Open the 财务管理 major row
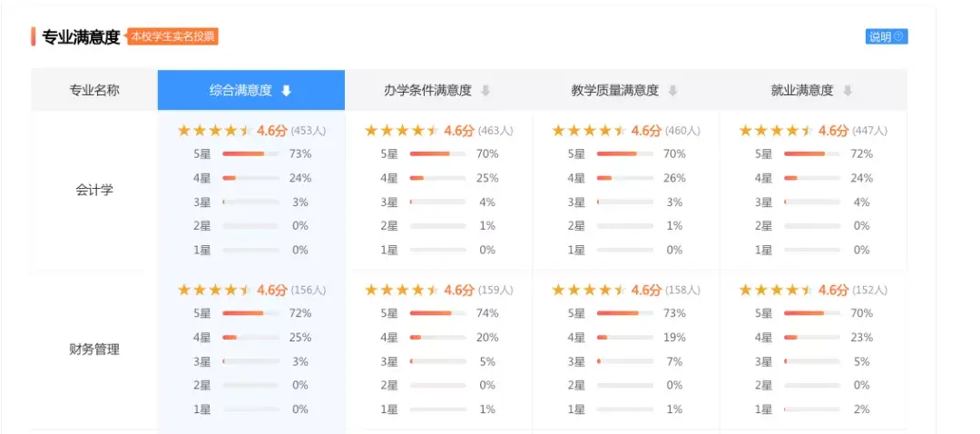980x434 pixels. click(94, 350)
